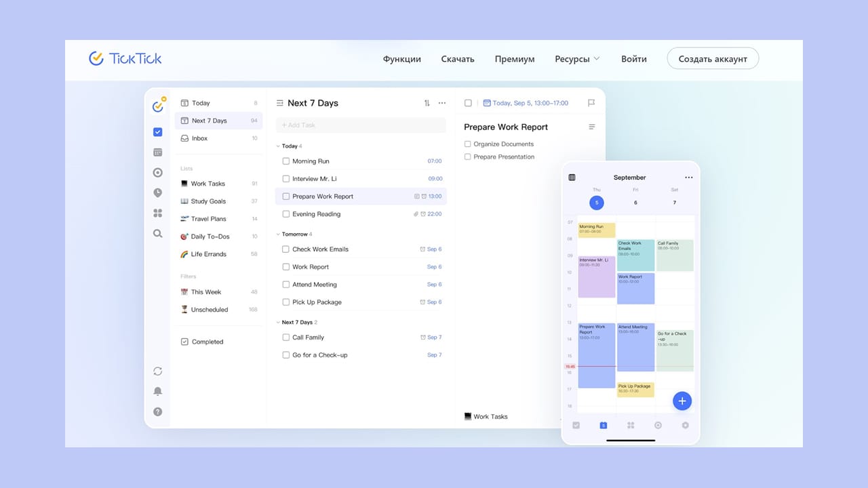
Task: Click the Скачать menu item
Action: [458, 59]
